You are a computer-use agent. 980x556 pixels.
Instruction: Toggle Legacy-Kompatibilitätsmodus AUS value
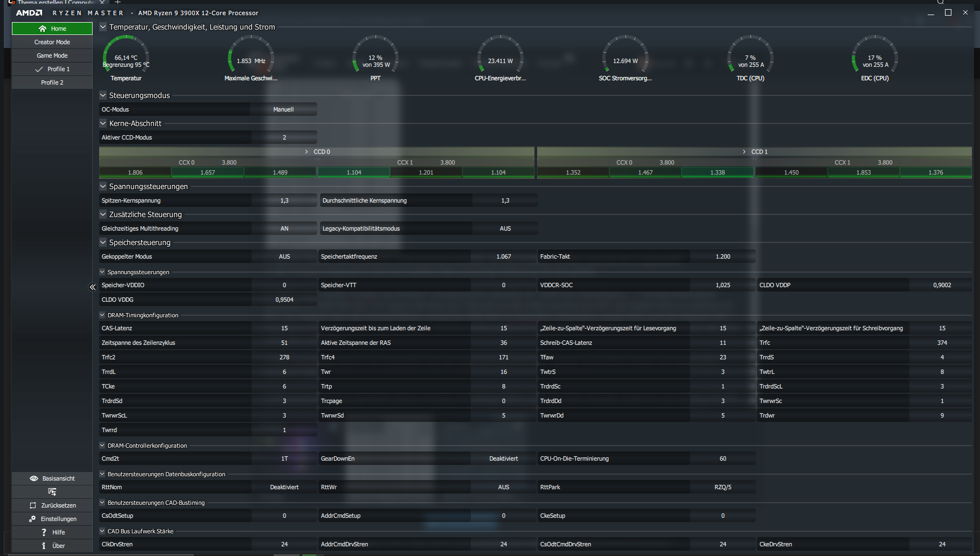505,228
